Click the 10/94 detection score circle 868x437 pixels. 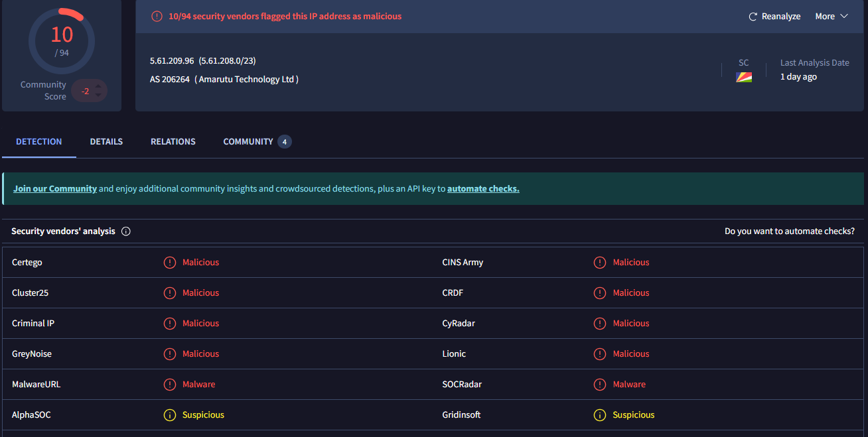coord(62,41)
